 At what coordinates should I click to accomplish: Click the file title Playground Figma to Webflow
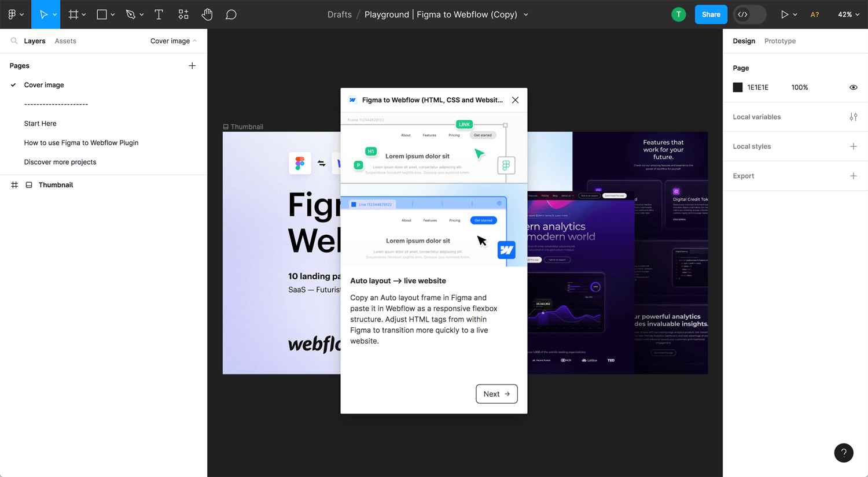click(441, 14)
